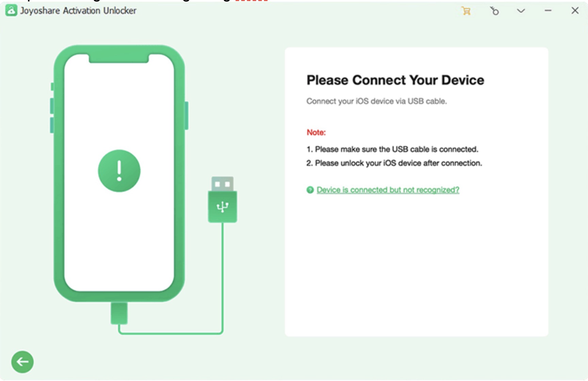This screenshot has width=588, height=381.
Task: Click the lightning plug beneath the phone illustration
Action: pos(119,313)
